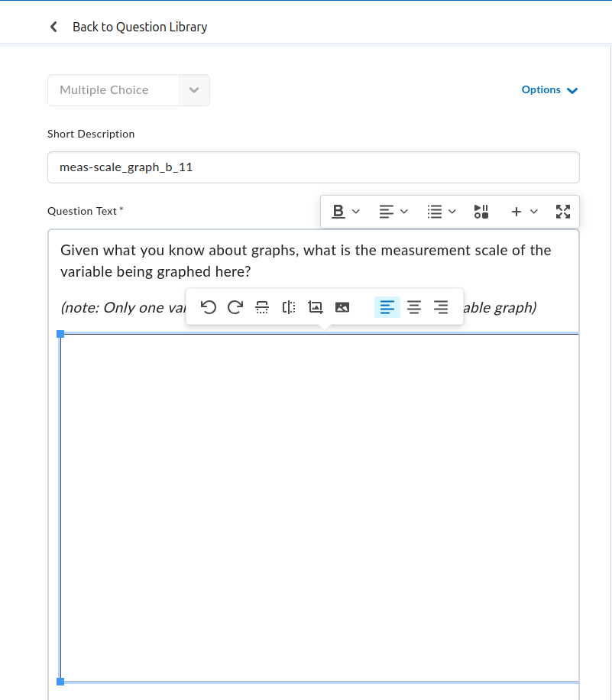
Task: Rotate image counterclockwise
Action: 209,307
